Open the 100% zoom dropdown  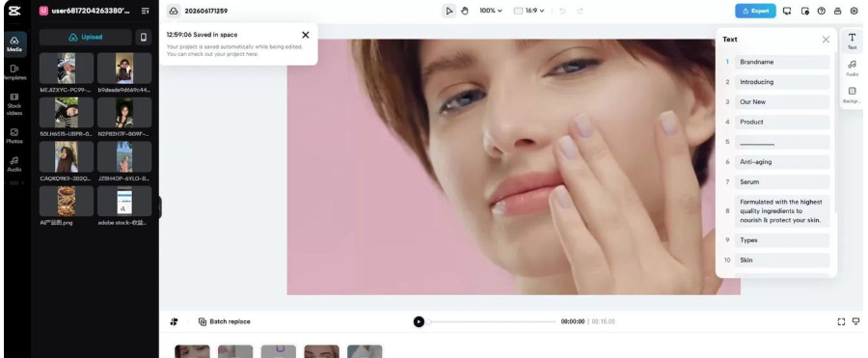491,11
